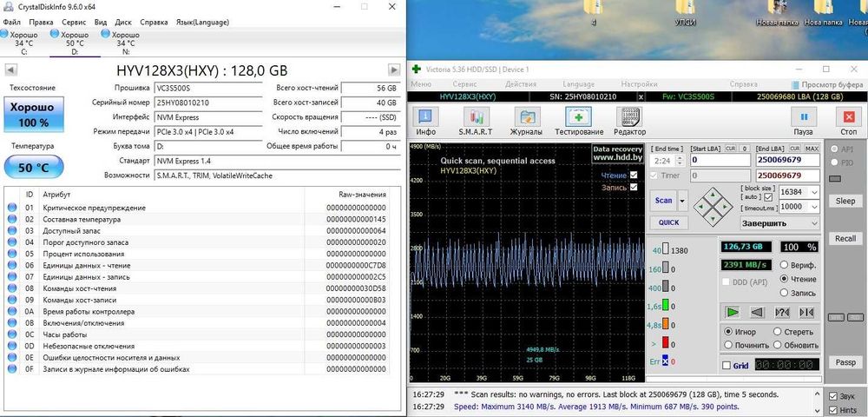Image resolution: width=868 pixels, height=417 pixels.
Task: Click the upper End LBA 250069679 field
Action: [788, 160]
